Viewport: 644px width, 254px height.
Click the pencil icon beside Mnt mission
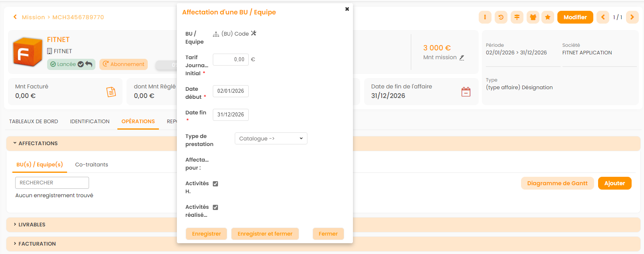462,58
